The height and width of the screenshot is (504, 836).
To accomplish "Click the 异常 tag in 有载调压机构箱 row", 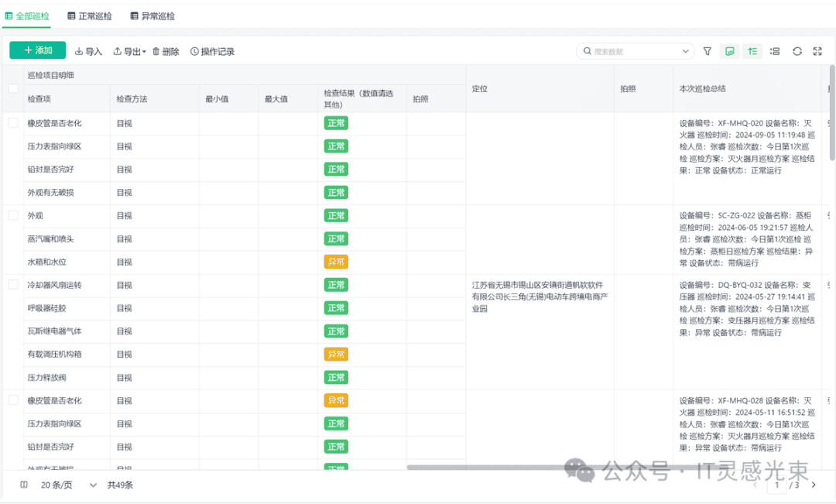I will (x=336, y=354).
